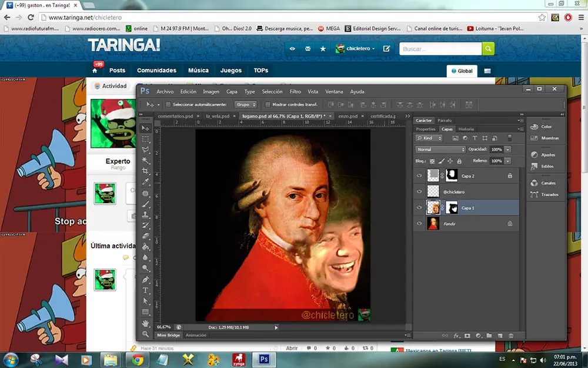Open the Muestras panel
Viewport: 588px width, 368px height.
pos(546,138)
